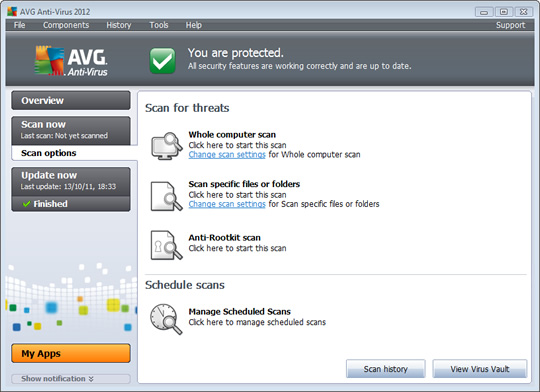Screen dimensions: 540x392
Task: Open the Components menu
Action: tap(66, 25)
